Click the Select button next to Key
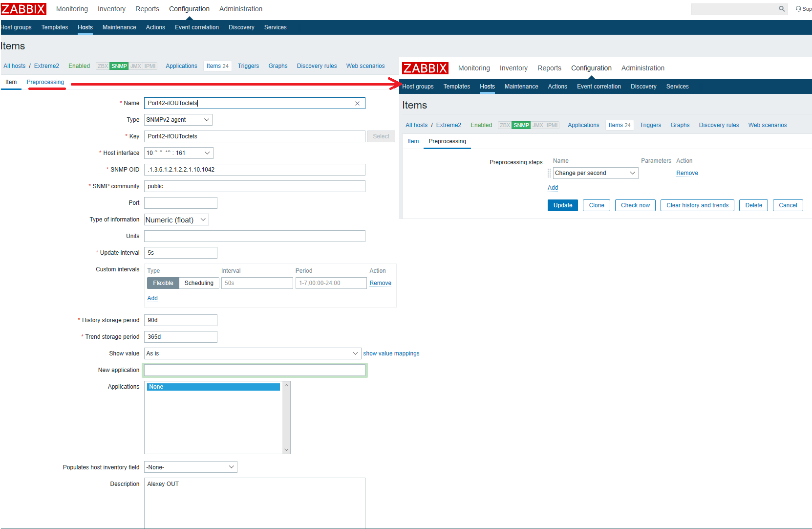 (381, 136)
